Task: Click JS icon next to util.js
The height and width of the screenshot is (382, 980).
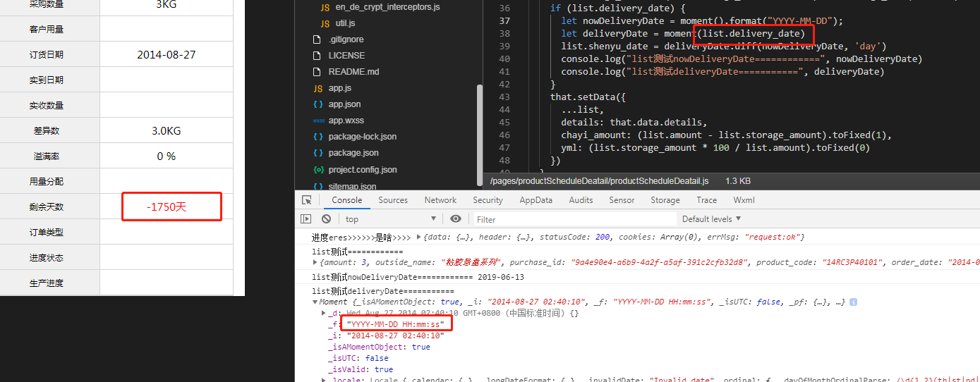Action: [325, 23]
